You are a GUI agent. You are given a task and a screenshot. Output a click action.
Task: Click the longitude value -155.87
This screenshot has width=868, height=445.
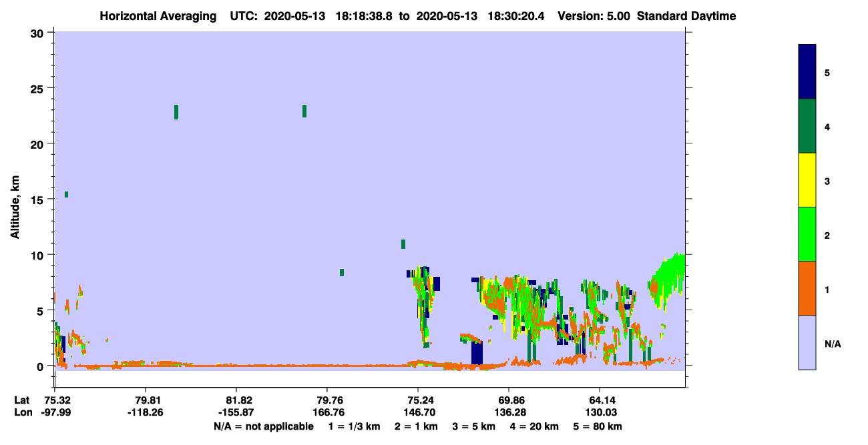(236, 412)
